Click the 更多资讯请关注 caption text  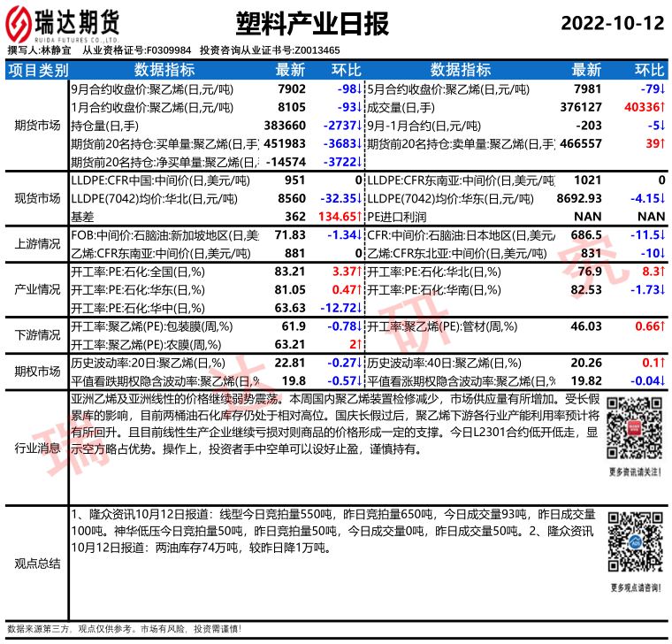(x=635, y=472)
